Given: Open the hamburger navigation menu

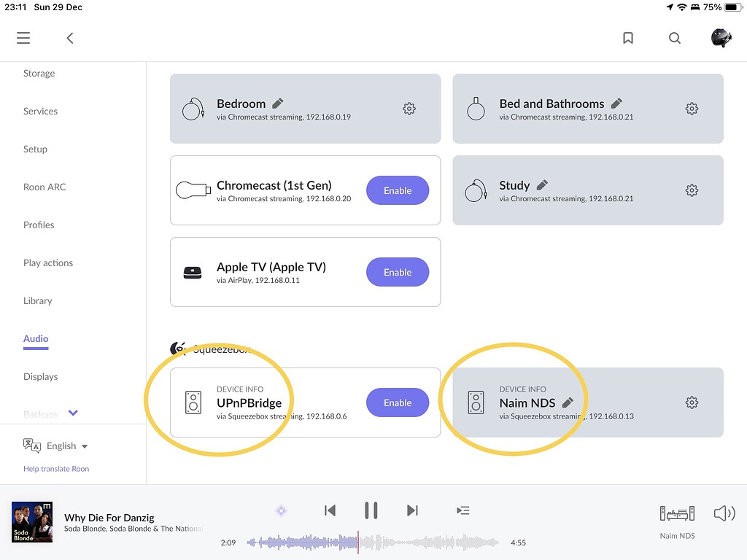Looking at the screenshot, I should point(23,37).
